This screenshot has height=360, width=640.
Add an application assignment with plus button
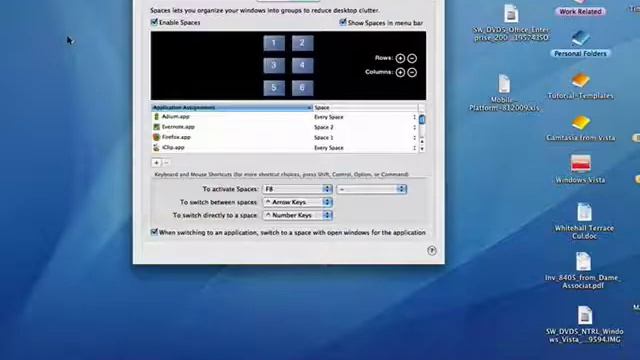(x=156, y=163)
